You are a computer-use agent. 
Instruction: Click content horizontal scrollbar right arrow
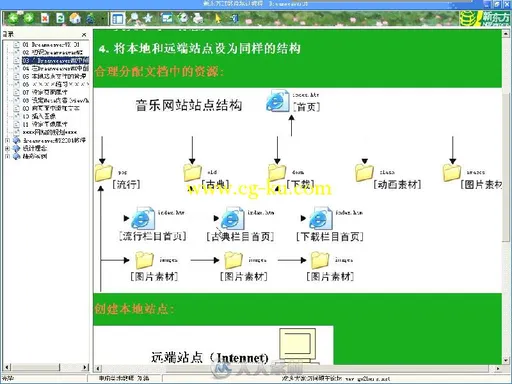[498, 369]
